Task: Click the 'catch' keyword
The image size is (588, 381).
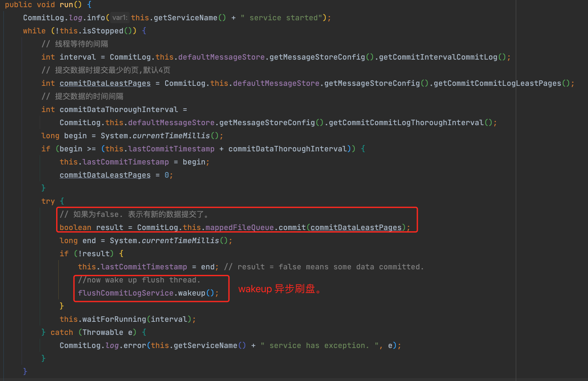Action: (x=62, y=332)
